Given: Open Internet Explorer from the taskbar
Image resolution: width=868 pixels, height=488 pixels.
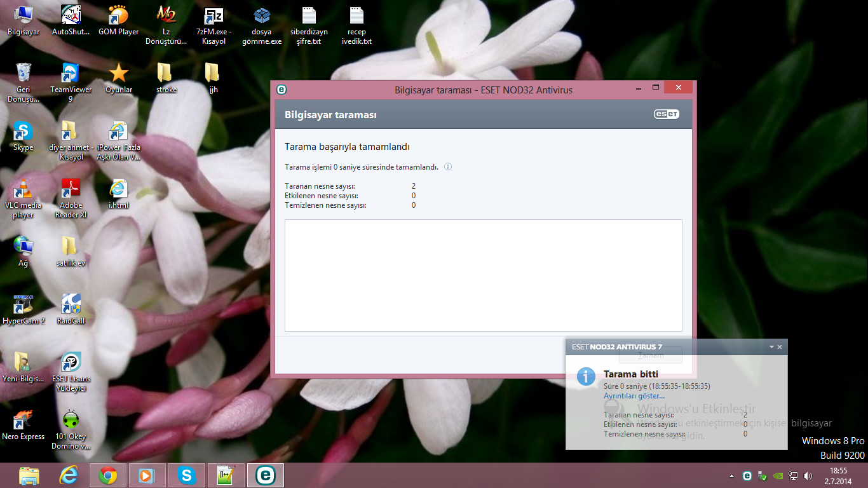Looking at the screenshot, I should tap(68, 475).
